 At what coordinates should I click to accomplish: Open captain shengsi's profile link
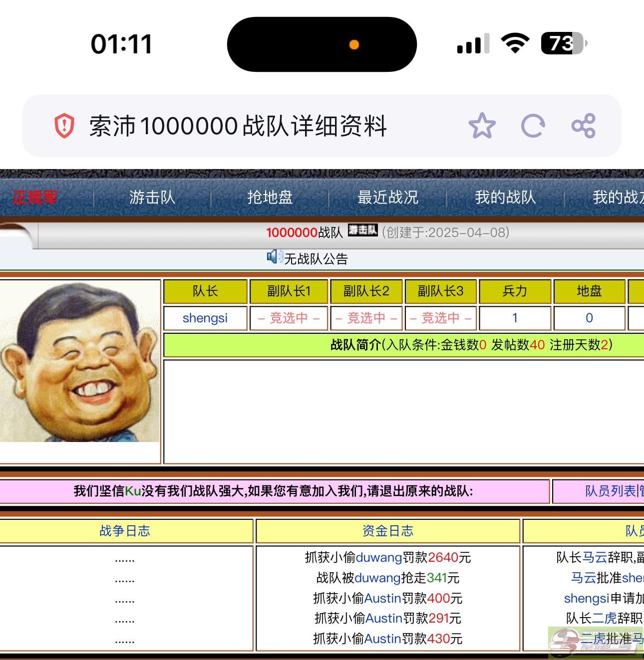205,318
